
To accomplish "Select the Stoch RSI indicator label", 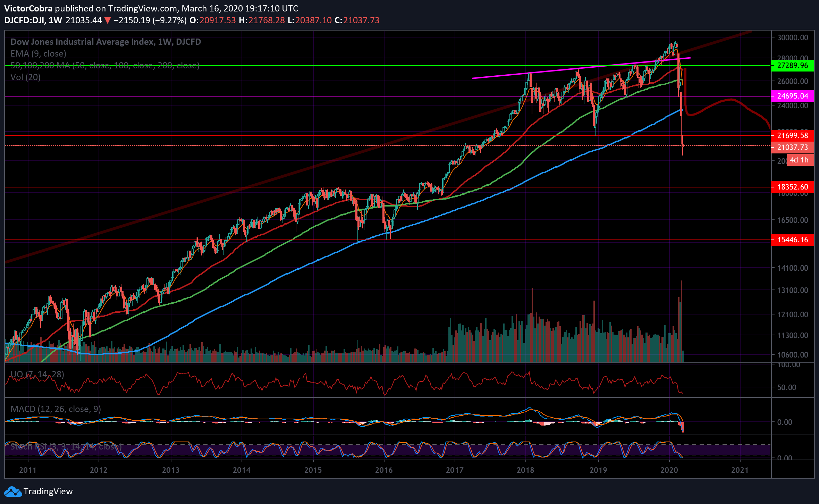I will click(66, 446).
